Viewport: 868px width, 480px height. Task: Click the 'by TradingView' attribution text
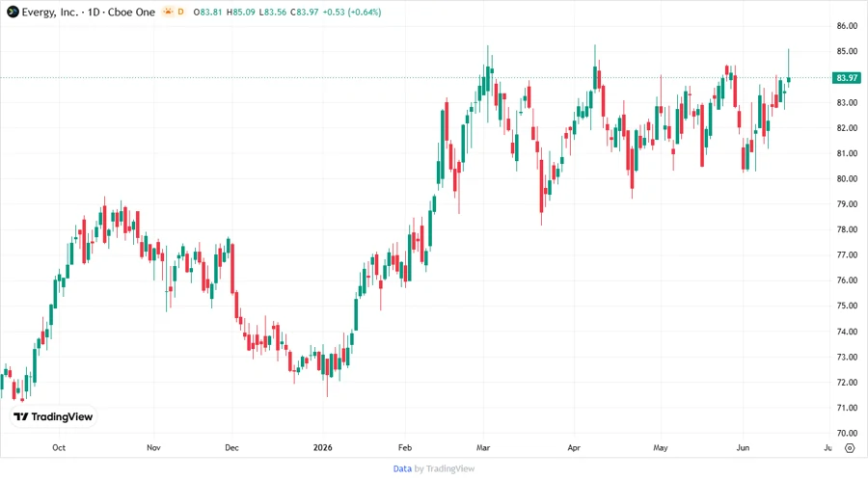445,469
